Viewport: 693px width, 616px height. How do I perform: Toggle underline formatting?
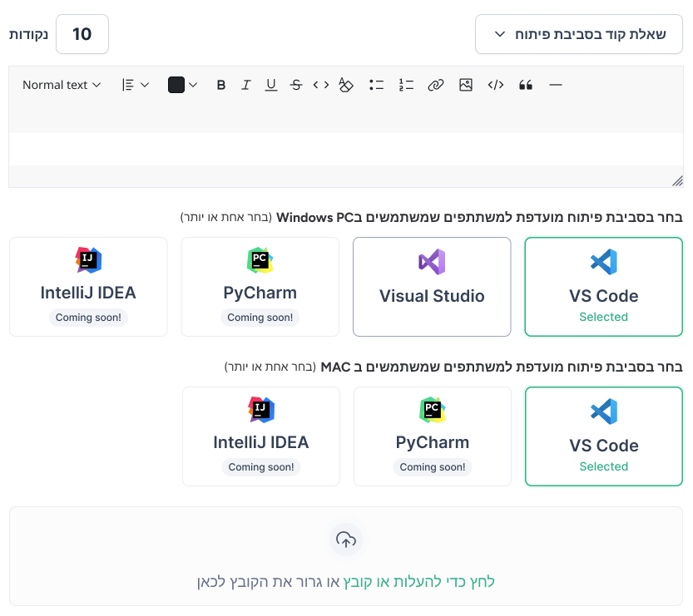coord(271,85)
